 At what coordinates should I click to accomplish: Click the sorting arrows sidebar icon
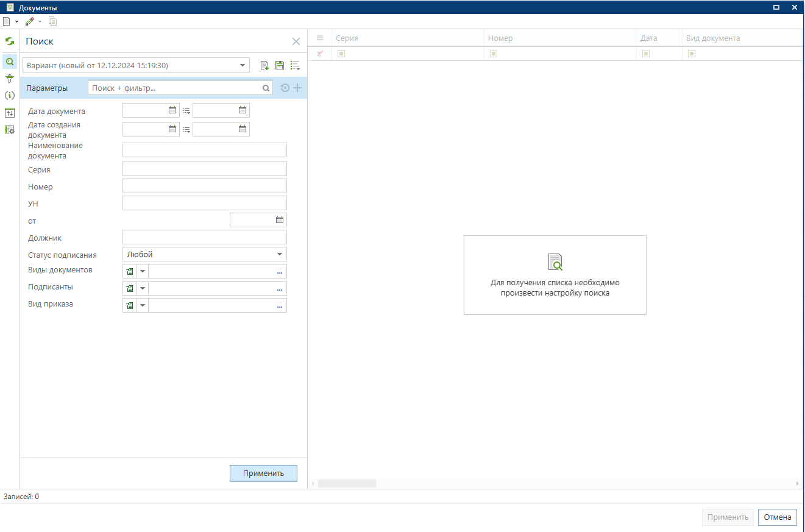[x=10, y=112]
